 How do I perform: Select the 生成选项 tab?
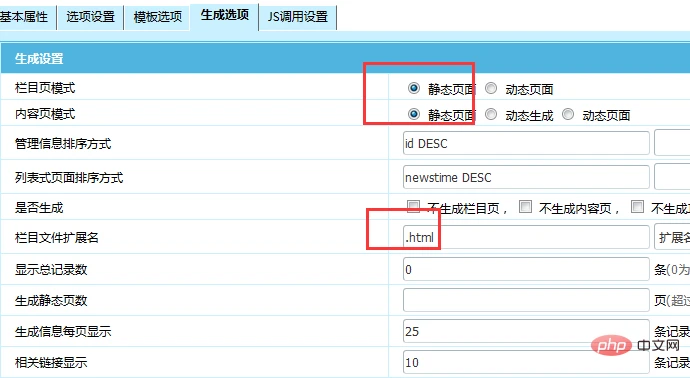tap(224, 17)
